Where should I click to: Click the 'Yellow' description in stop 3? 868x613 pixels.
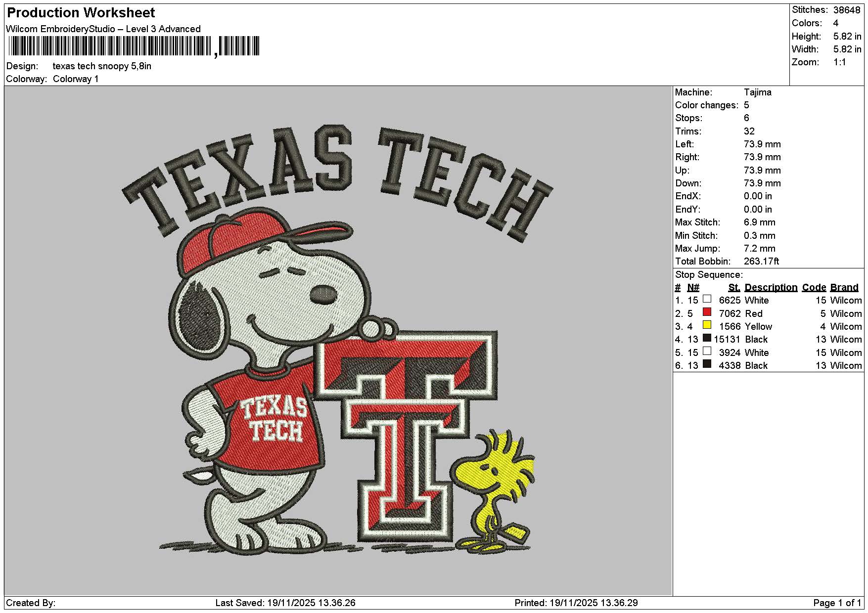(758, 326)
